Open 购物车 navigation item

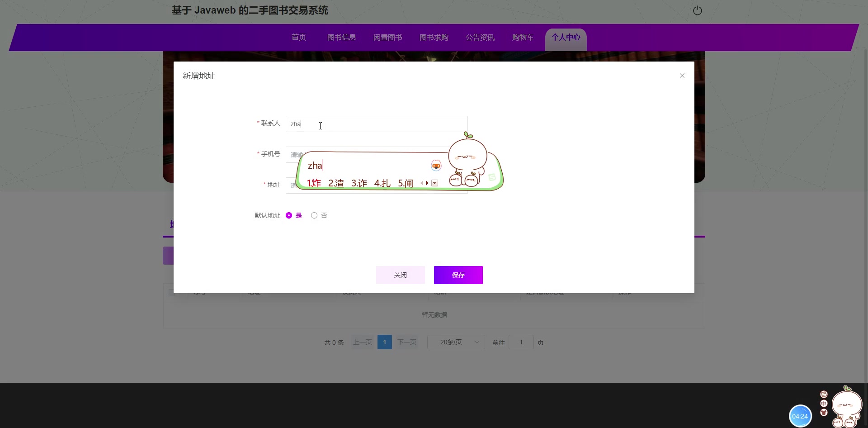click(x=523, y=37)
